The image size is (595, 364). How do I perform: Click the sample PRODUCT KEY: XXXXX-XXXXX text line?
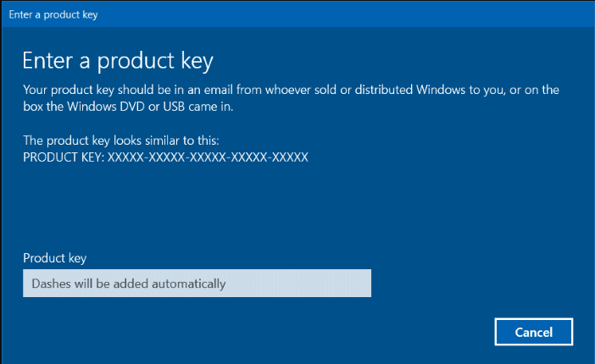pyautogui.click(x=165, y=157)
